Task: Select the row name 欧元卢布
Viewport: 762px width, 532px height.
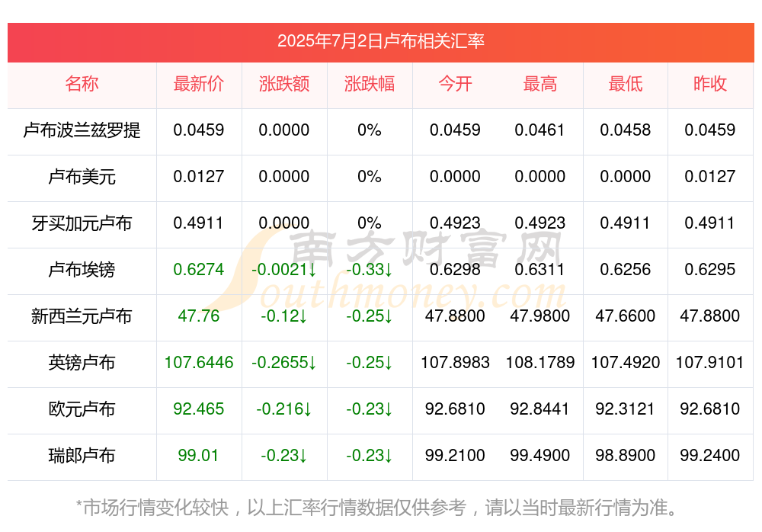Action: tap(82, 409)
